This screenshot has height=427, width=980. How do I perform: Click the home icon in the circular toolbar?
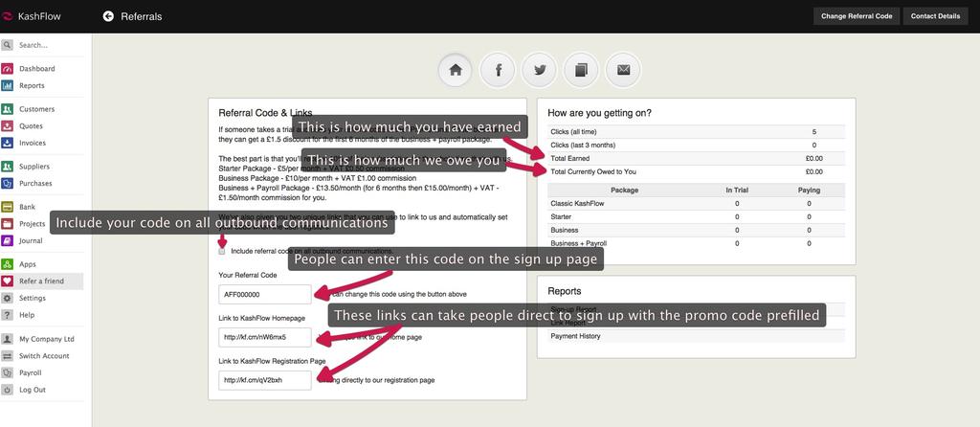pos(456,70)
